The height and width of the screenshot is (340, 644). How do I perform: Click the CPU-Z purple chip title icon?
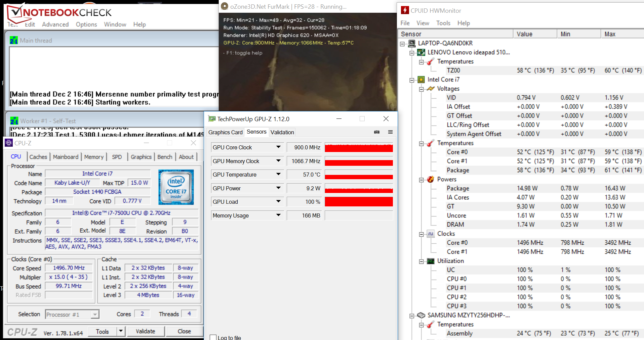pos(9,143)
